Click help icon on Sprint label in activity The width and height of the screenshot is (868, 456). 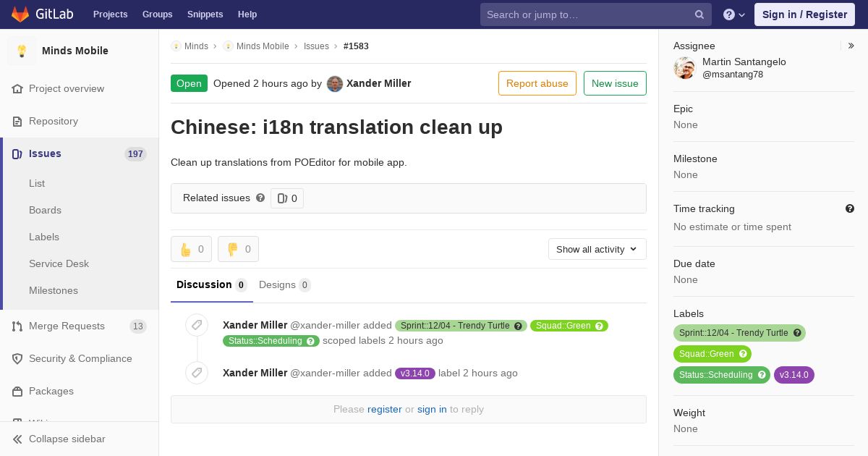point(518,326)
